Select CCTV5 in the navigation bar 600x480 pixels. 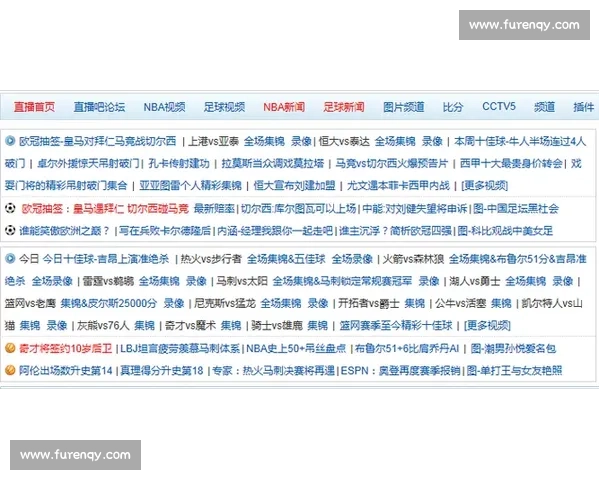(499, 106)
